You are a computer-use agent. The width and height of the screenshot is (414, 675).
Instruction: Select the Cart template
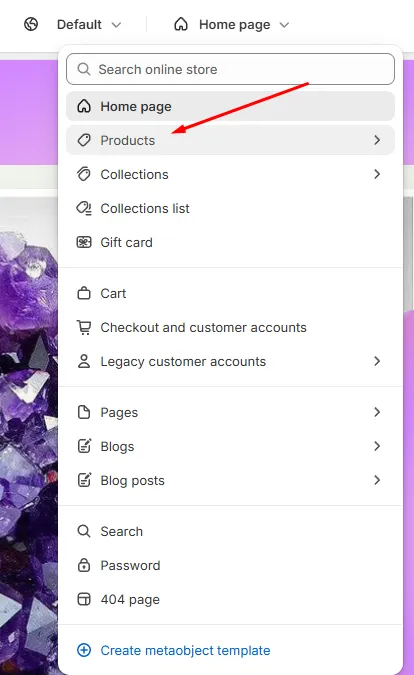pyautogui.click(x=230, y=294)
